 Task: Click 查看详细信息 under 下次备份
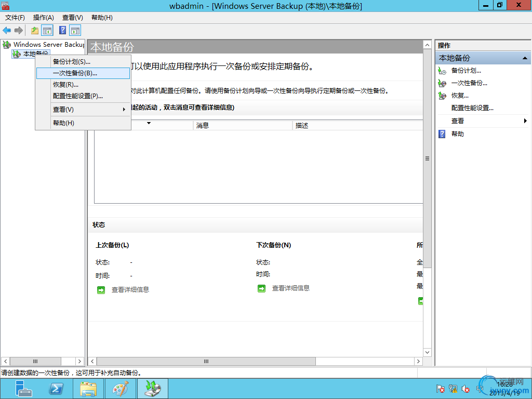[x=291, y=288]
